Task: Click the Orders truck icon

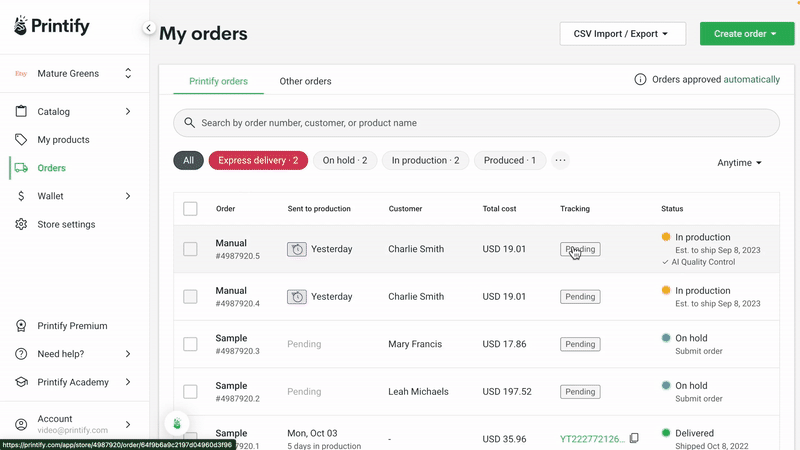Action: pyautogui.click(x=21, y=168)
